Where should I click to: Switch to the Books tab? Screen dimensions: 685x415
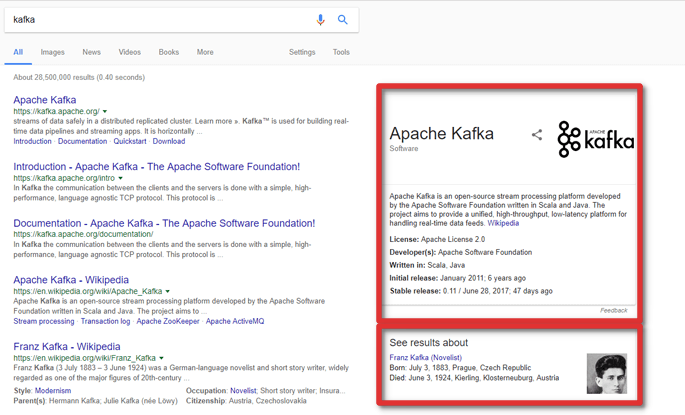(x=169, y=52)
